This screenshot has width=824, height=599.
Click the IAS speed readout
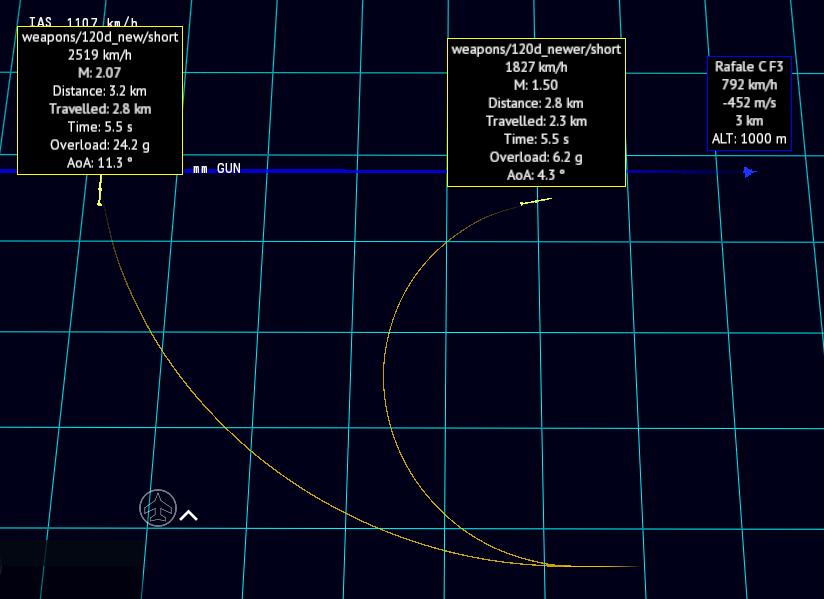click(x=83, y=22)
